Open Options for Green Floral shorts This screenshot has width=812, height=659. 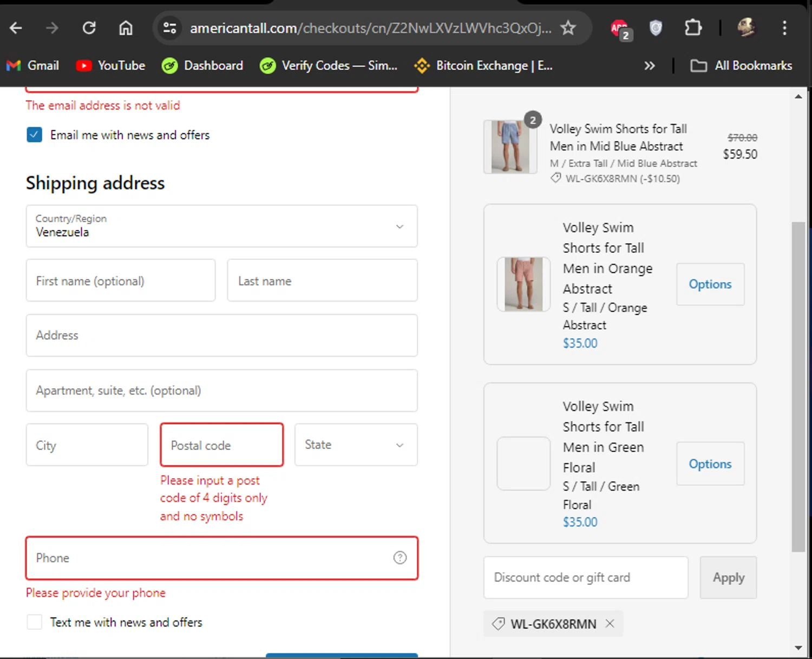(x=710, y=464)
